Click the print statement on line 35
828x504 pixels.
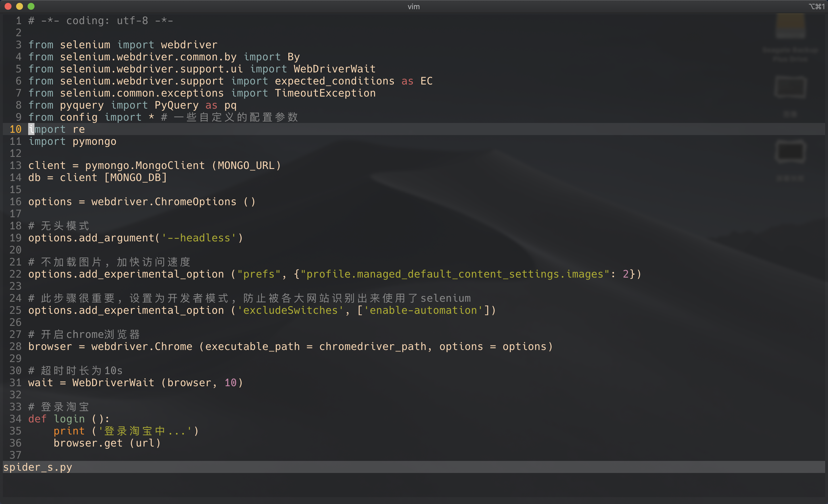tap(69, 431)
